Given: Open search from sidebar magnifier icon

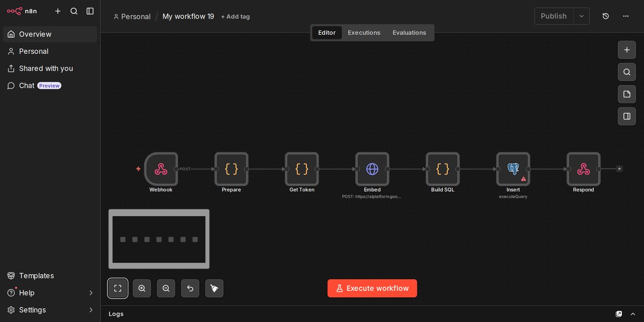Looking at the screenshot, I should tap(74, 11).
